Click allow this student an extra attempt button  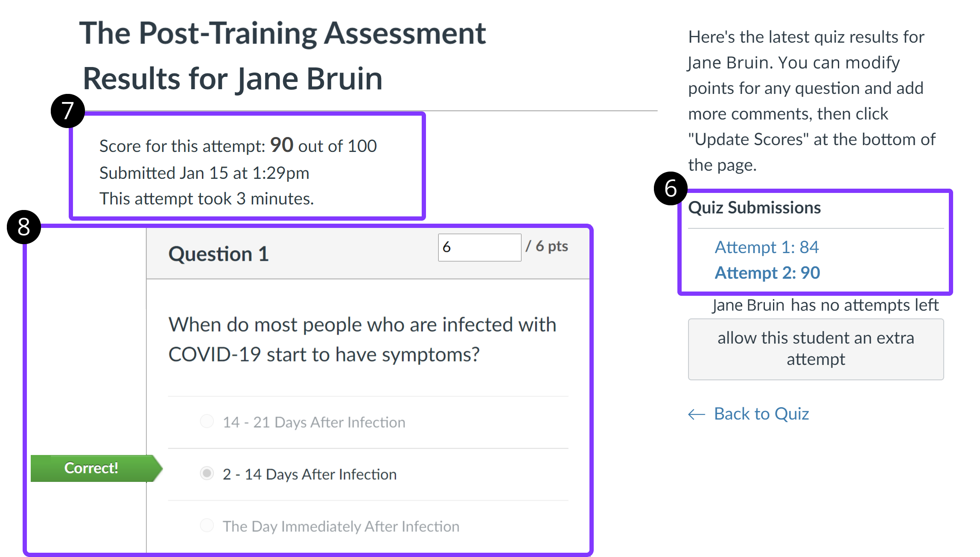click(816, 349)
